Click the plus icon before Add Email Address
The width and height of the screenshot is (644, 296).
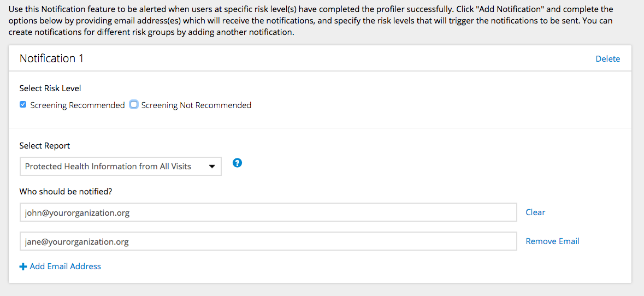pos(23,267)
